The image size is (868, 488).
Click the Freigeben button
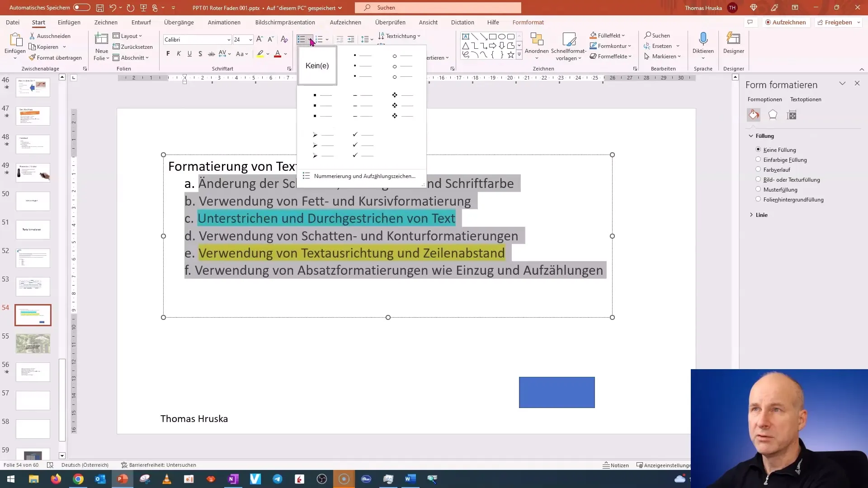click(838, 22)
